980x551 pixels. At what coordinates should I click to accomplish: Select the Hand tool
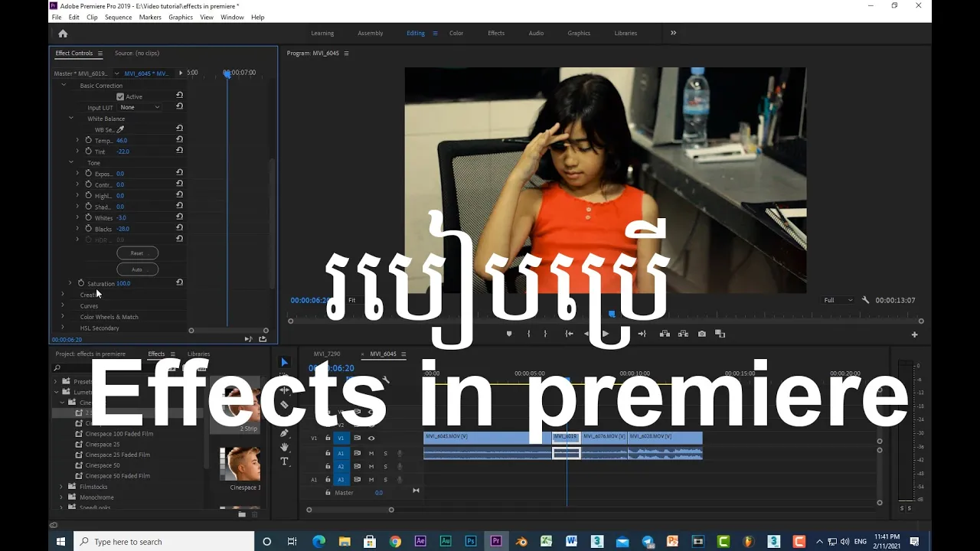[x=284, y=447]
